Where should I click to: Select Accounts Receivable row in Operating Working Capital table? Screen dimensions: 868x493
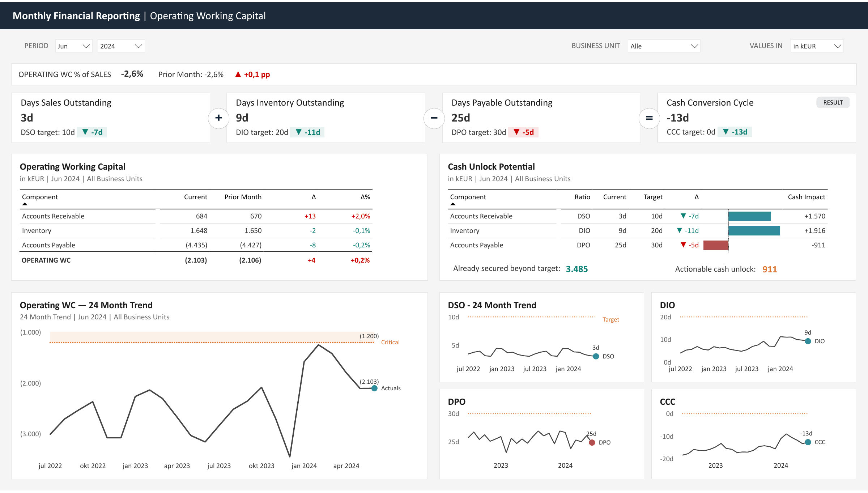(196, 216)
